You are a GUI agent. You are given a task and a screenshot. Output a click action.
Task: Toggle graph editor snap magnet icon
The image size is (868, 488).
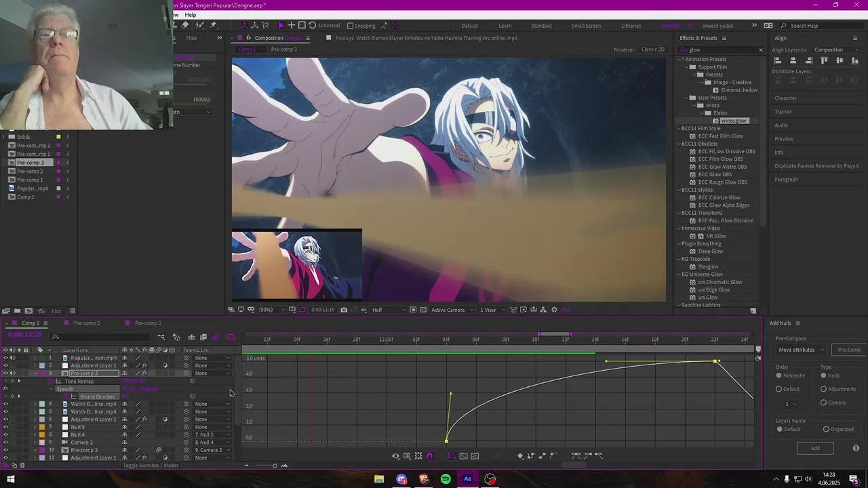point(429,456)
